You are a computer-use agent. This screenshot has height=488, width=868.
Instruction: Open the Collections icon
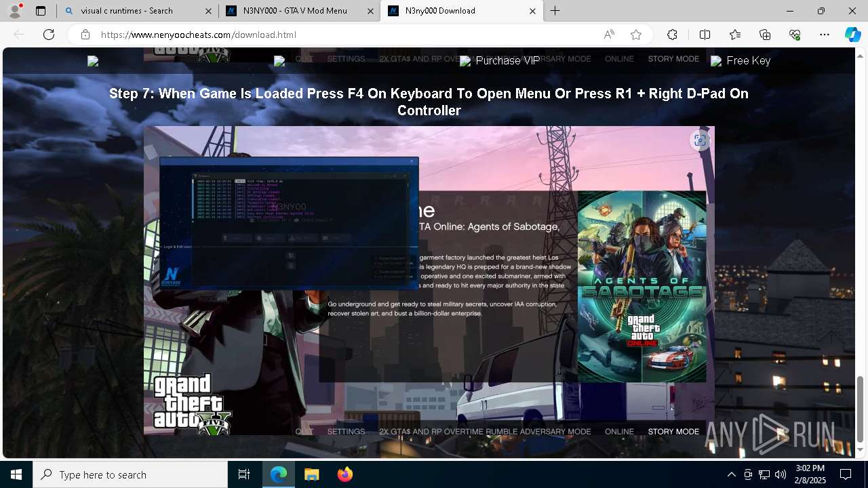[765, 35]
